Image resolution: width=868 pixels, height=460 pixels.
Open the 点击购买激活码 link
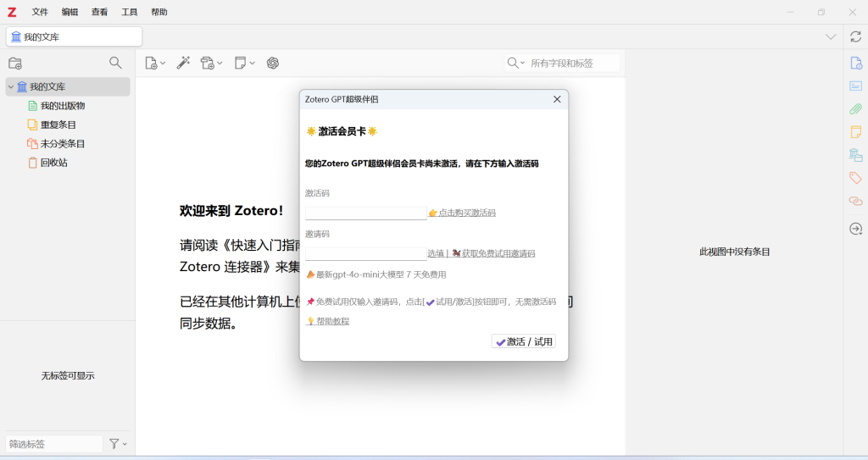(x=462, y=213)
